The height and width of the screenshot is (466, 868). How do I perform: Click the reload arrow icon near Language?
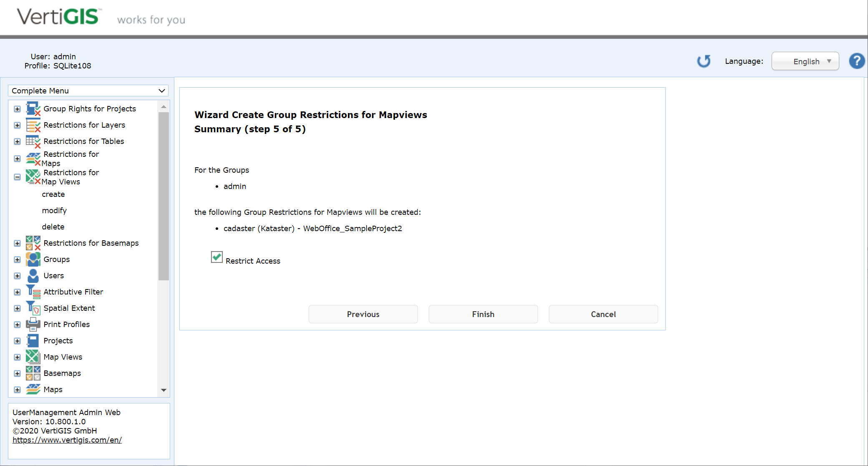(x=704, y=61)
